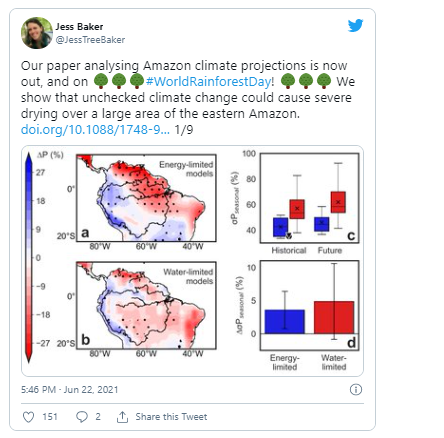Viewport: 444px width, 438px height.
Task: Click the Twitter bird logo
Action: [x=355, y=26]
